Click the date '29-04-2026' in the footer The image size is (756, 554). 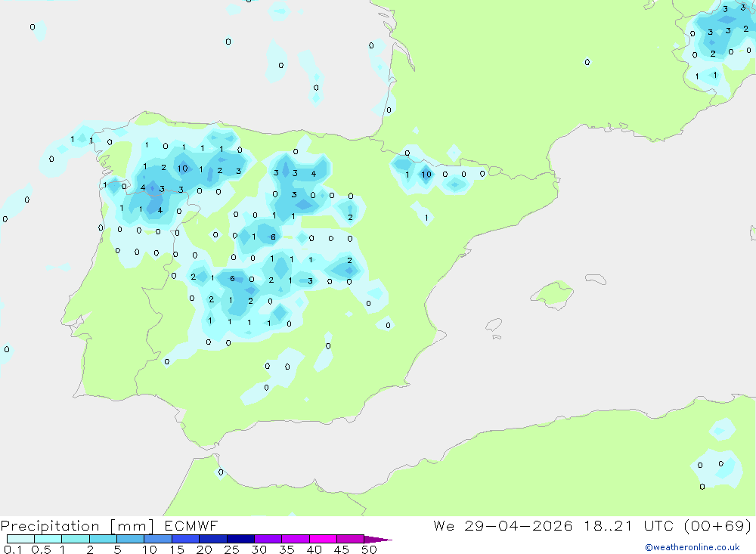click(x=519, y=526)
